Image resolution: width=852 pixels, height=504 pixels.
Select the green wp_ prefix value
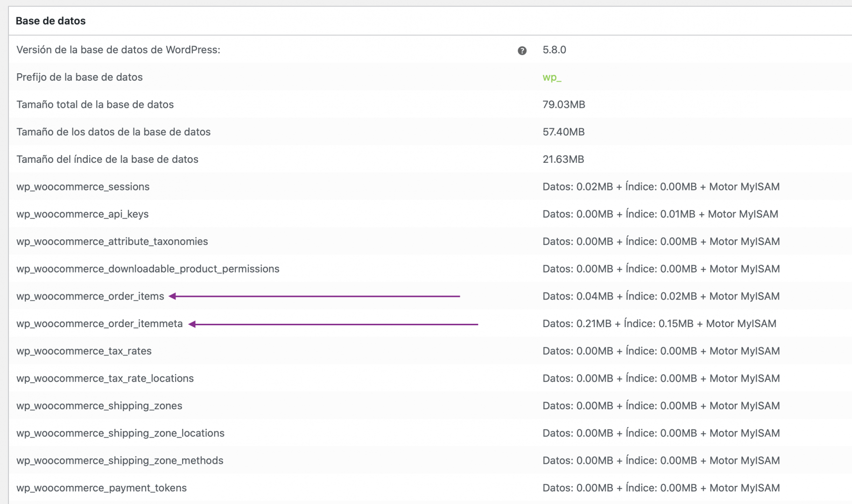552,77
